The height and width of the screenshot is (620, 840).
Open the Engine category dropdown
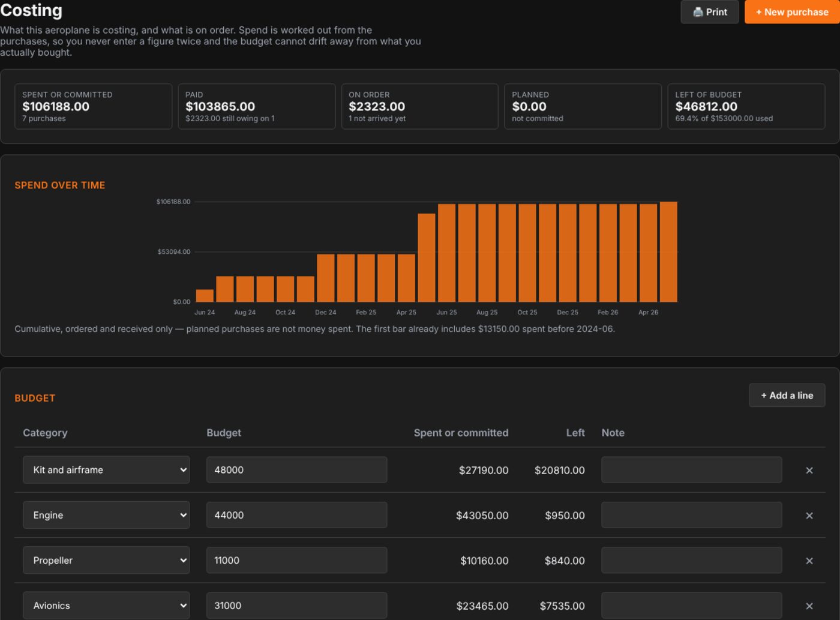click(106, 515)
